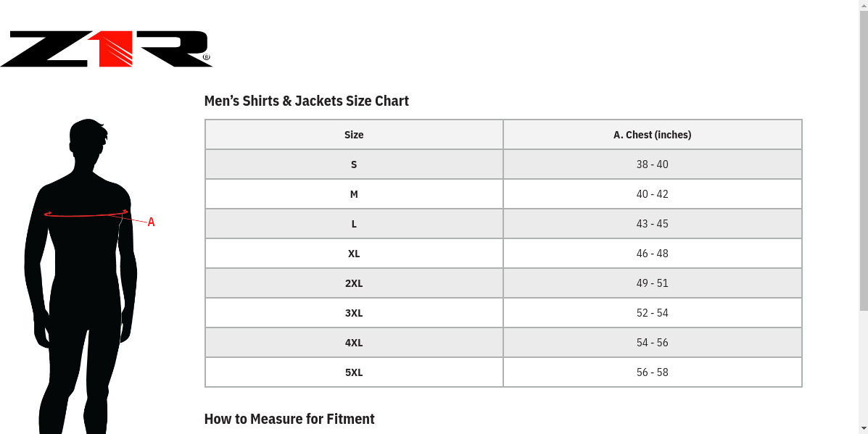
Task: Click the size S cell
Action: coord(354,164)
